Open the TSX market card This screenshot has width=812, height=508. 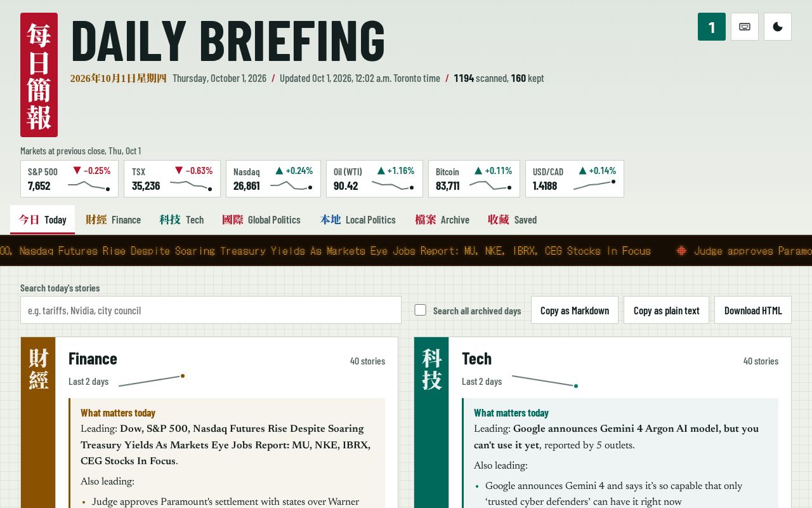click(x=173, y=178)
